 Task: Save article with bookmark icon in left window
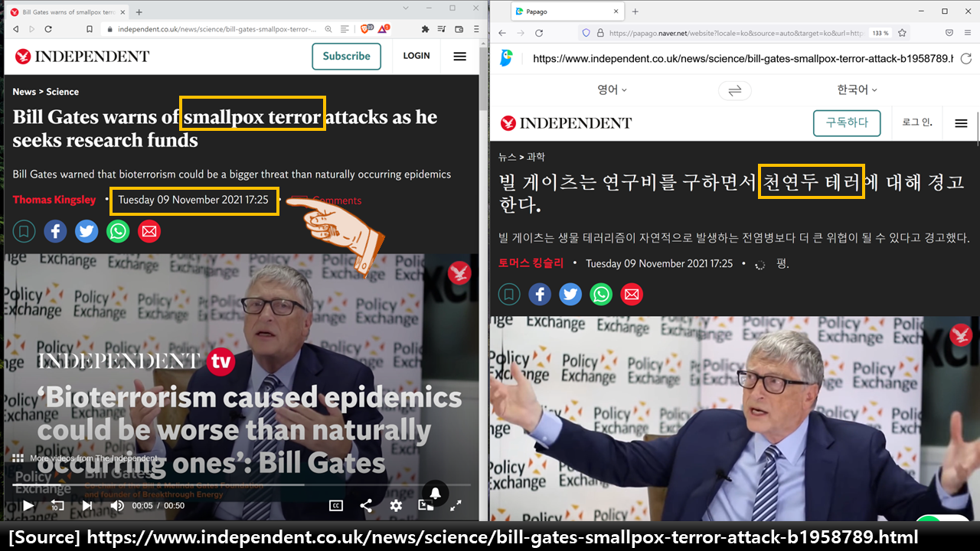(24, 231)
